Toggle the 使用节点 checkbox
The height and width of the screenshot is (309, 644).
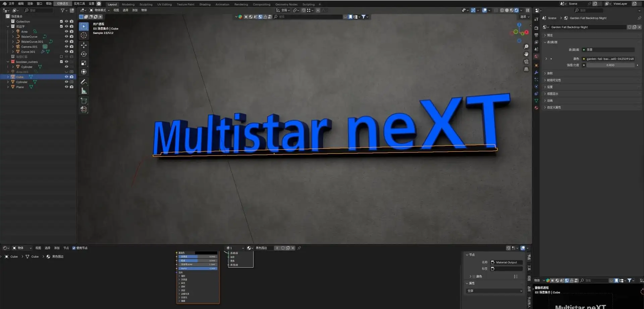(x=74, y=248)
